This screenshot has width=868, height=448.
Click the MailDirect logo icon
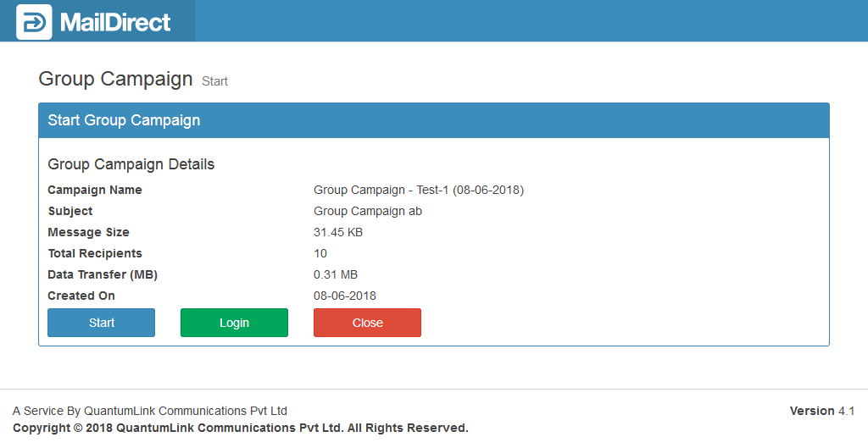pos(34,22)
